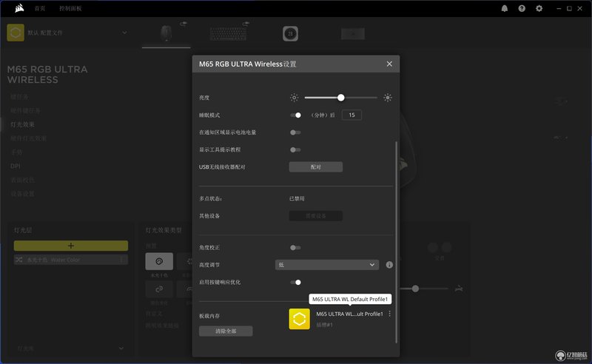Toggle 显示工具提示教程 switch
This screenshot has width=592, height=364.
pos(295,150)
